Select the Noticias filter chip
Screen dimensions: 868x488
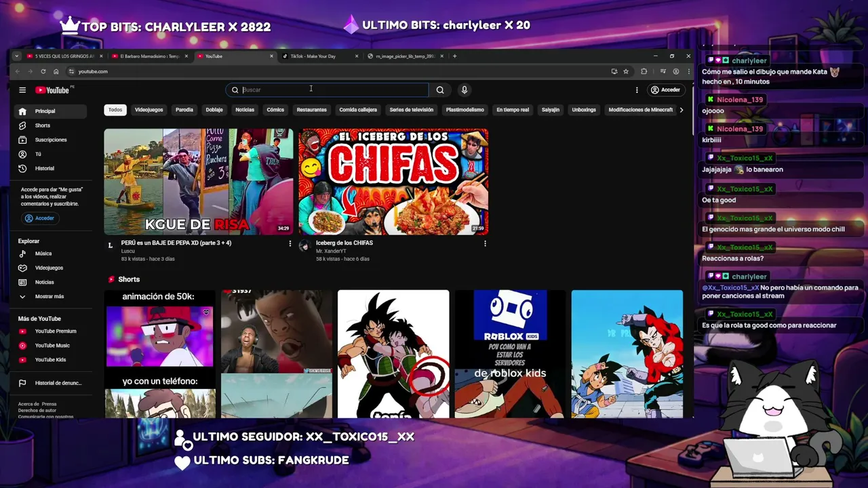(x=245, y=110)
